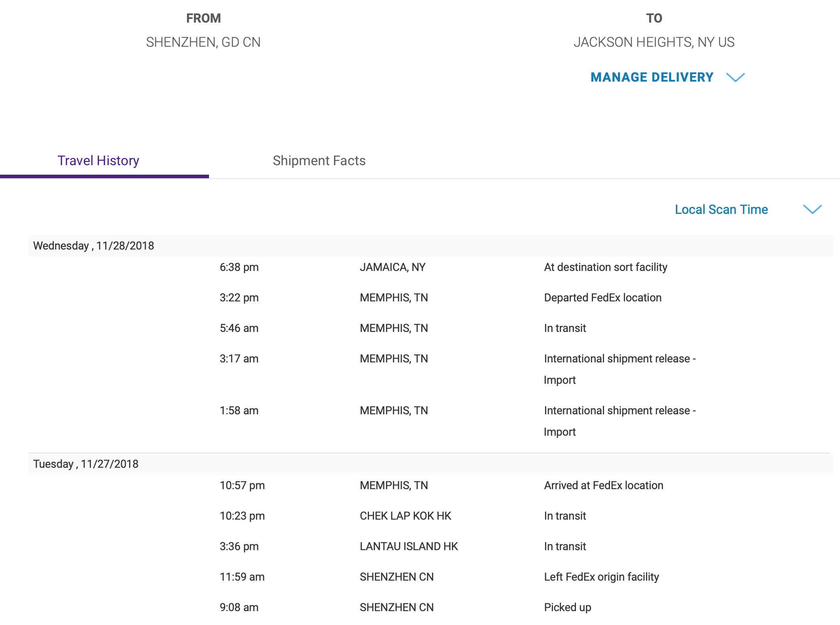Image resolution: width=840 pixels, height=625 pixels.
Task: Select the Picked up status entry
Action: [x=567, y=608]
